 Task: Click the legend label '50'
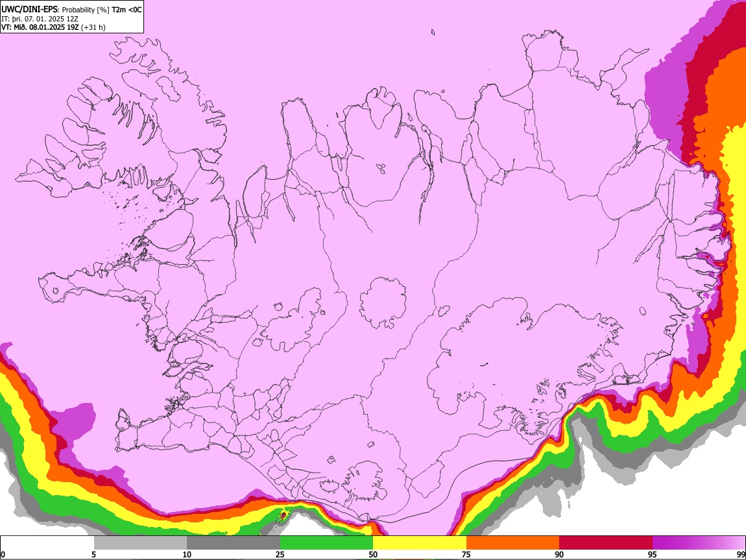373,555
